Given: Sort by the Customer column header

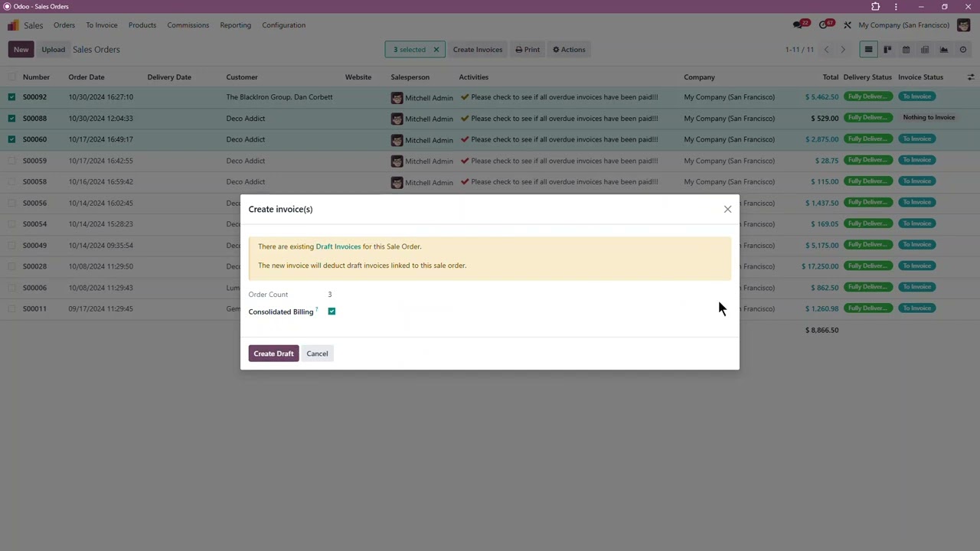Looking at the screenshot, I should click(242, 77).
